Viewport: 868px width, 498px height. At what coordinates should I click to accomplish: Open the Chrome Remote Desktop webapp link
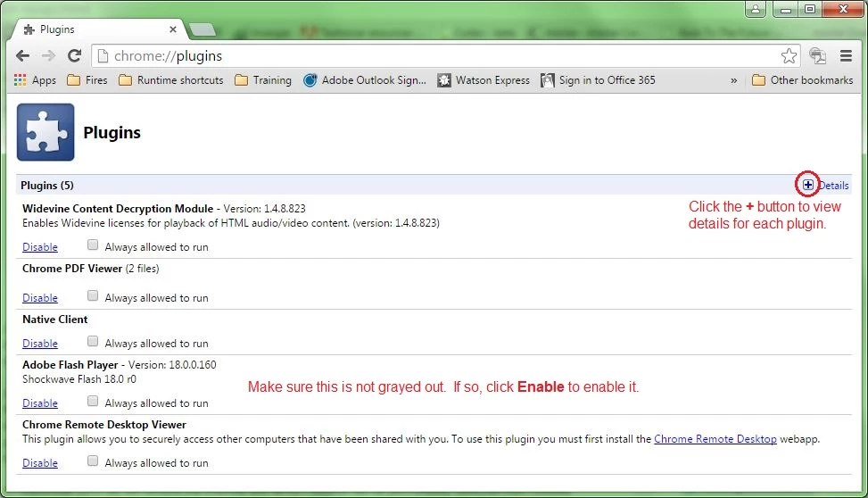click(715, 439)
